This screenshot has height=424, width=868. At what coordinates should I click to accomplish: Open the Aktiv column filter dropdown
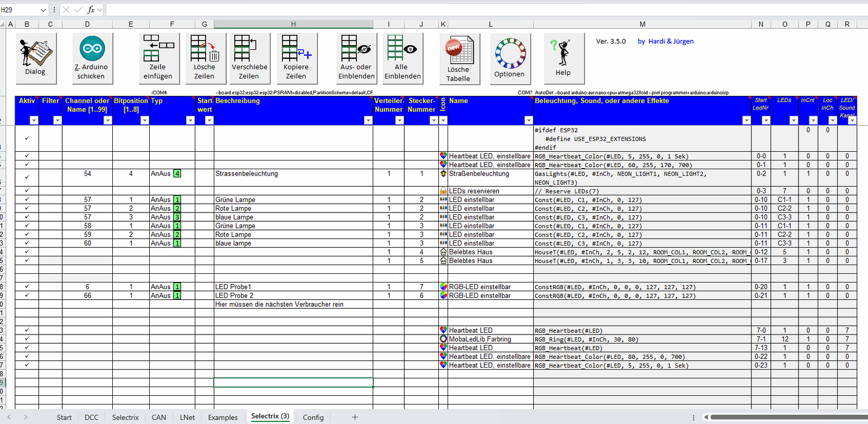(x=34, y=120)
